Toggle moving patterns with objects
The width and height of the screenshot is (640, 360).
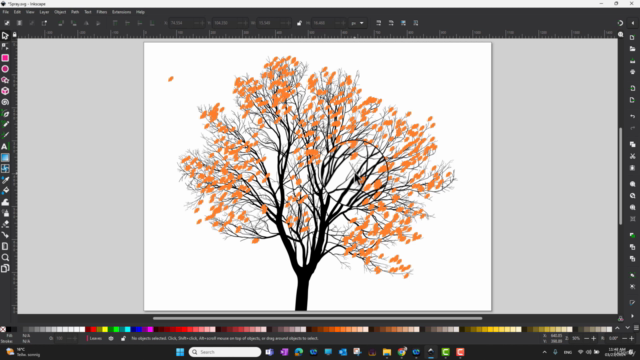pos(416,23)
